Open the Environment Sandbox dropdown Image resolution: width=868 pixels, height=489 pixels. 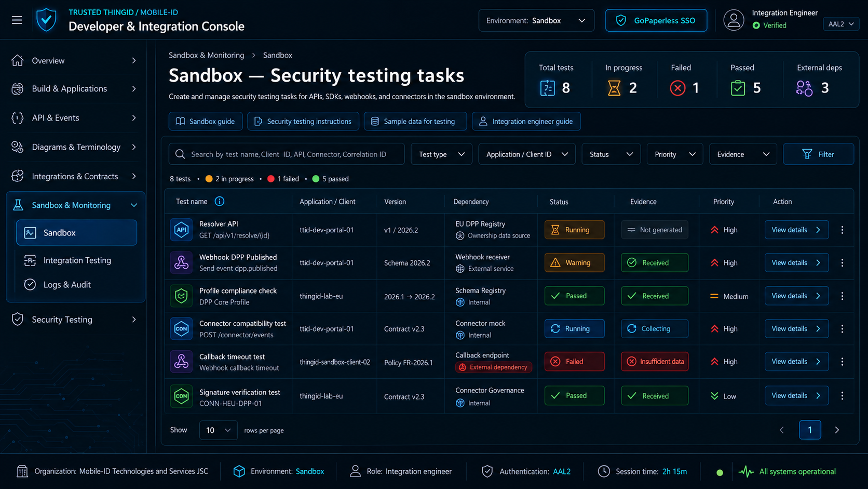point(536,21)
